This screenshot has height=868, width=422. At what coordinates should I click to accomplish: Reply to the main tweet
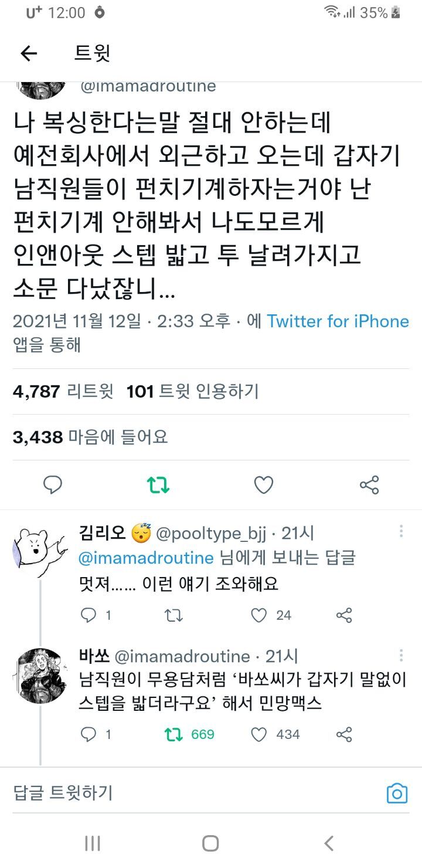click(x=53, y=485)
